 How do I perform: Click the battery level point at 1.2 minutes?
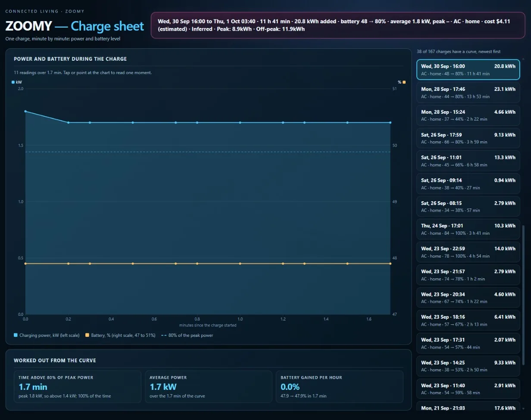(283, 264)
